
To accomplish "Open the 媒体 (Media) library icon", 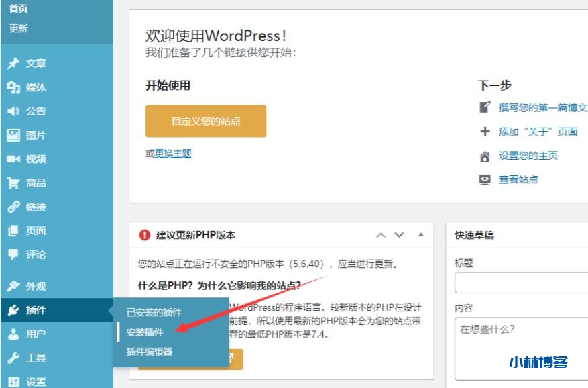I will [x=15, y=87].
